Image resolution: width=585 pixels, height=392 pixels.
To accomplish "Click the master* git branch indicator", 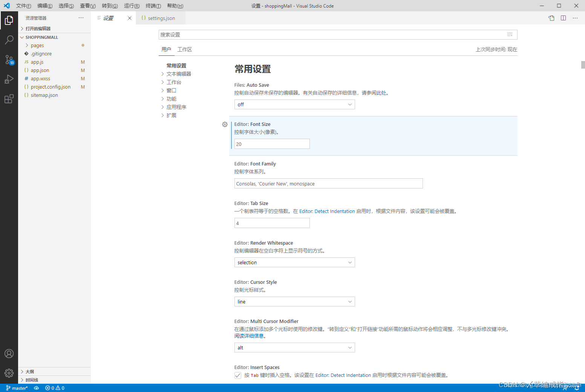I will pos(17,388).
